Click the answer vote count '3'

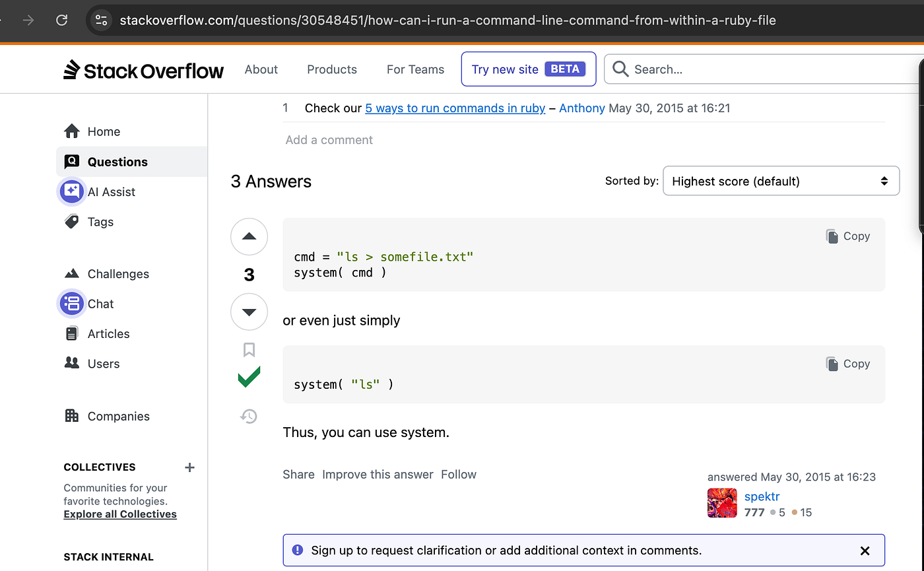[x=249, y=275]
